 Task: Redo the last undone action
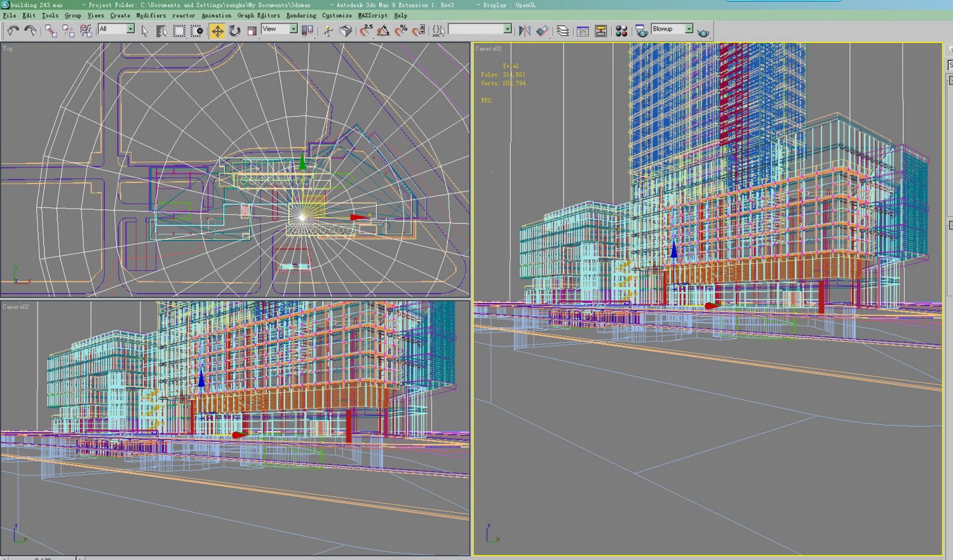pyautogui.click(x=30, y=30)
